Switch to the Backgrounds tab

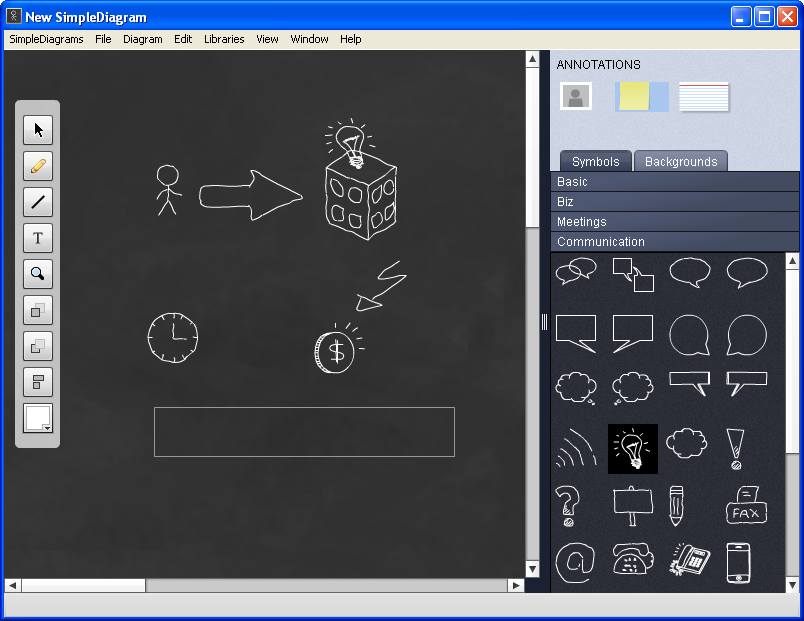click(x=681, y=162)
